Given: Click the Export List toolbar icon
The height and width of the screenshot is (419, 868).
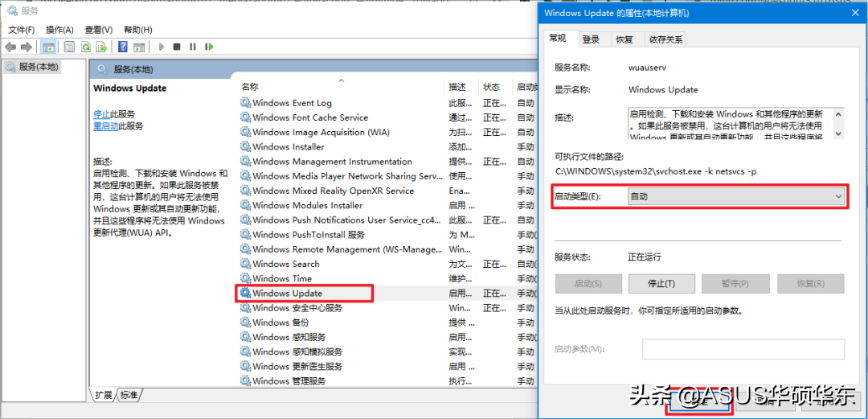Looking at the screenshot, I should (101, 47).
